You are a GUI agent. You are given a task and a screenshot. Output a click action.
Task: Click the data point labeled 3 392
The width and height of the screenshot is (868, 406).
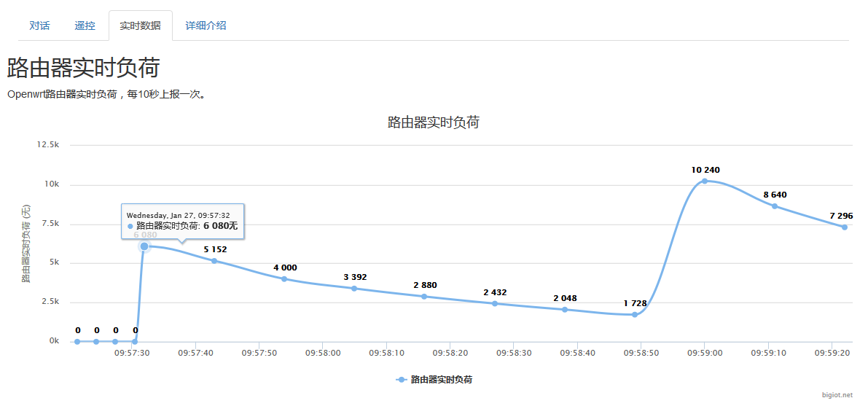[354, 289]
